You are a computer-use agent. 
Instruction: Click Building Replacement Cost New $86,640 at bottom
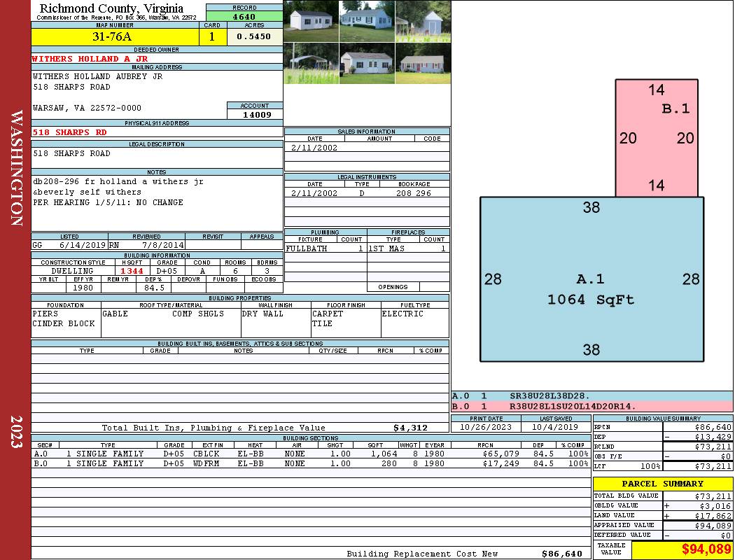[x=562, y=554]
